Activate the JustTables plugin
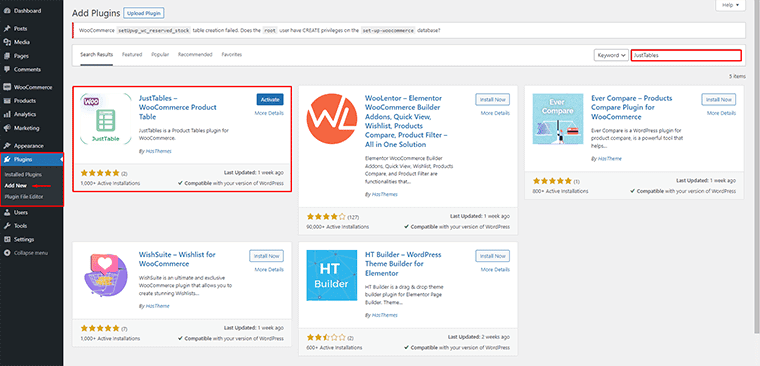Screen dimensions: 760x366 coord(270,99)
